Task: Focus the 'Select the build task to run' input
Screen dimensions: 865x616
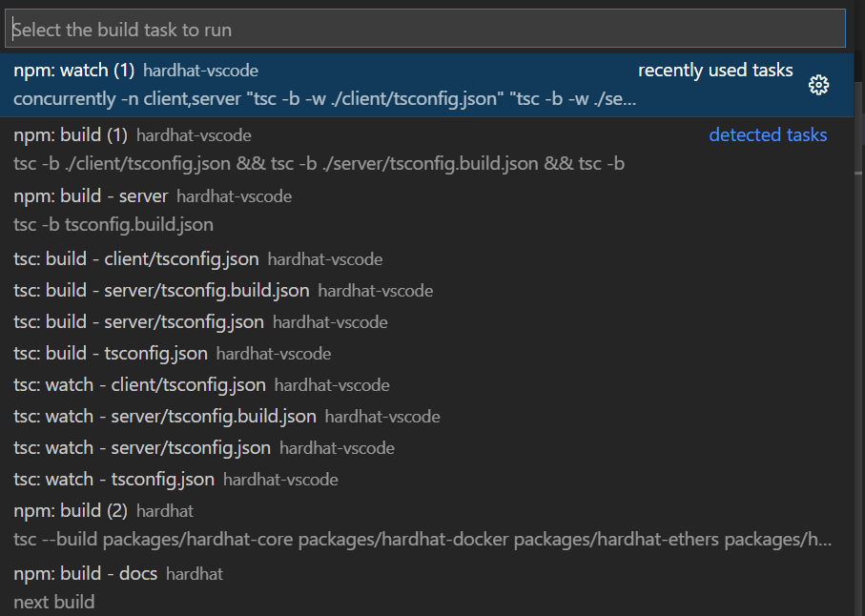Action: 425,29
